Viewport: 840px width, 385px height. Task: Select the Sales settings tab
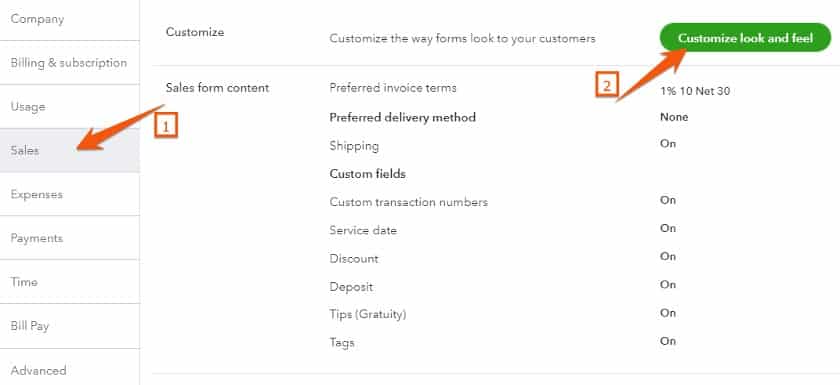pos(70,150)
